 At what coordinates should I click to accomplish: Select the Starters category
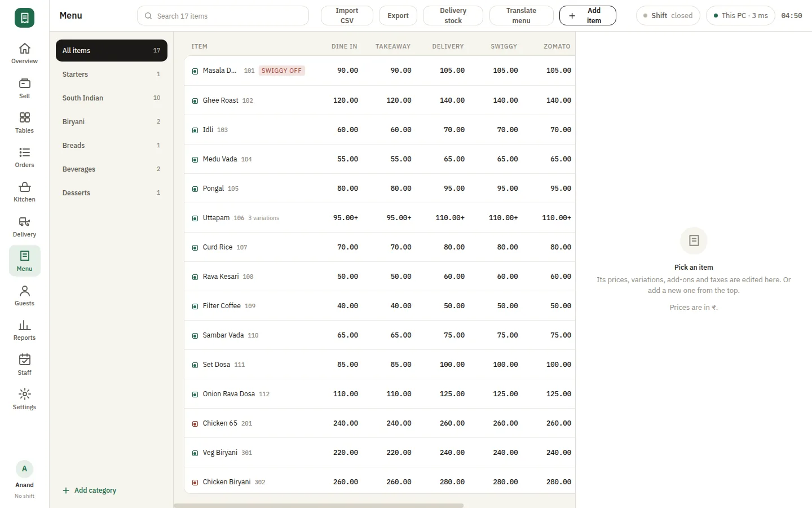pos(112,74)
